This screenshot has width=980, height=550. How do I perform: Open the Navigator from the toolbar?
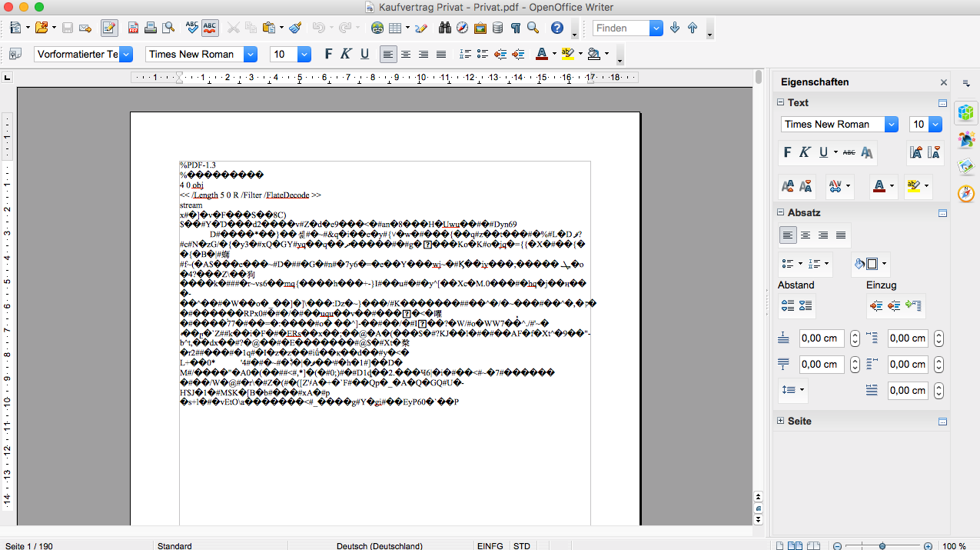click(x=462, y=28)
